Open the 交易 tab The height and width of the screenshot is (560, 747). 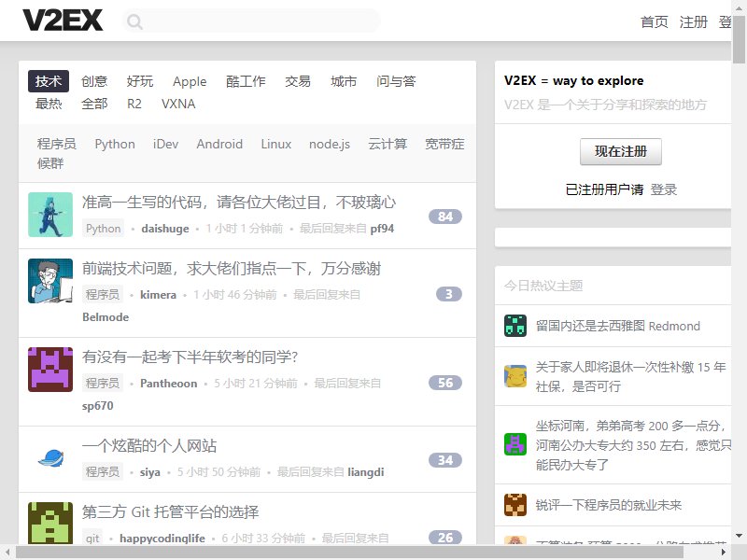click(x=298, y=81)
